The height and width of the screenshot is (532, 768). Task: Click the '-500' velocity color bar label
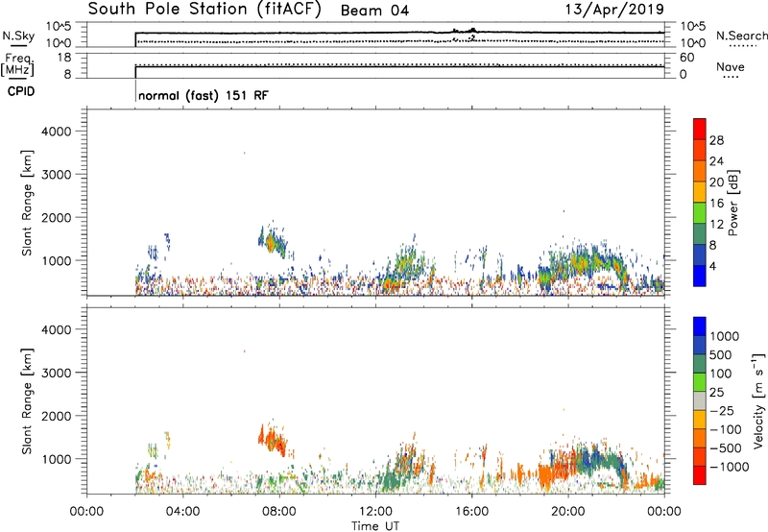click(726, 448)
